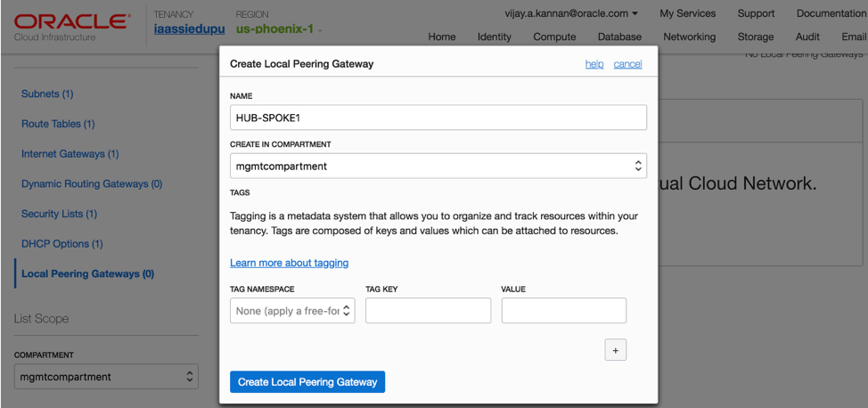Cancel the Create Local Peering Gateway dialog
Viewport: 868px width, 408px height.
coord(627,64)
